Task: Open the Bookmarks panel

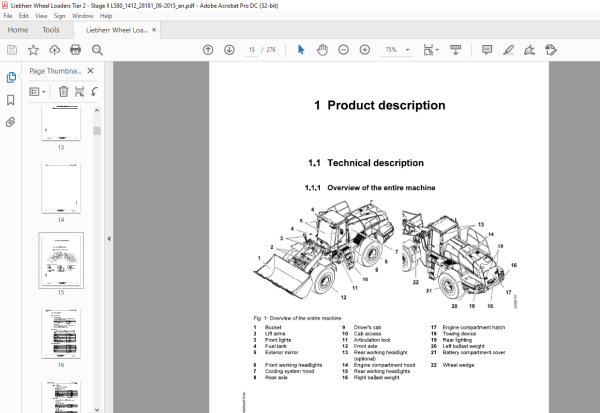Action: coord(11,100)
